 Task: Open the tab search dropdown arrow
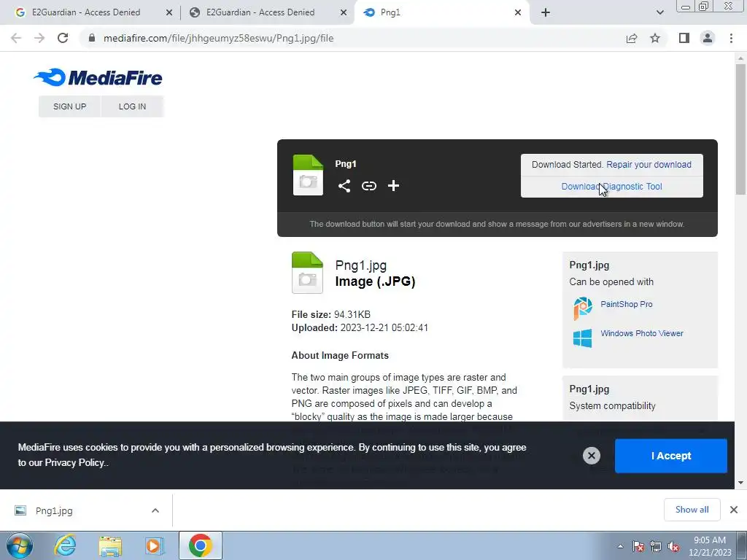[x=659, y=12]
